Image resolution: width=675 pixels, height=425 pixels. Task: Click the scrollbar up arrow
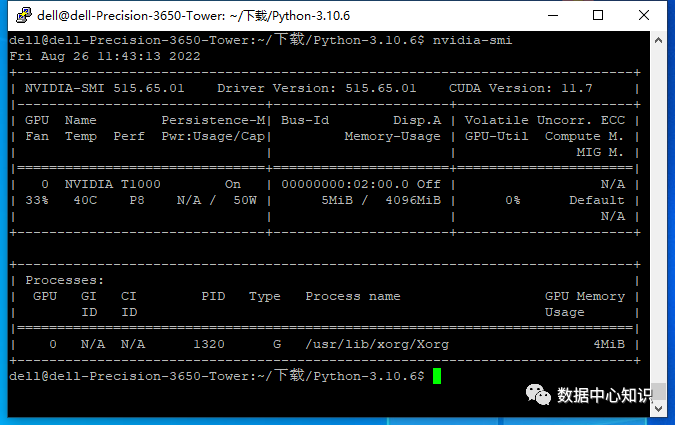click(658, 40)
